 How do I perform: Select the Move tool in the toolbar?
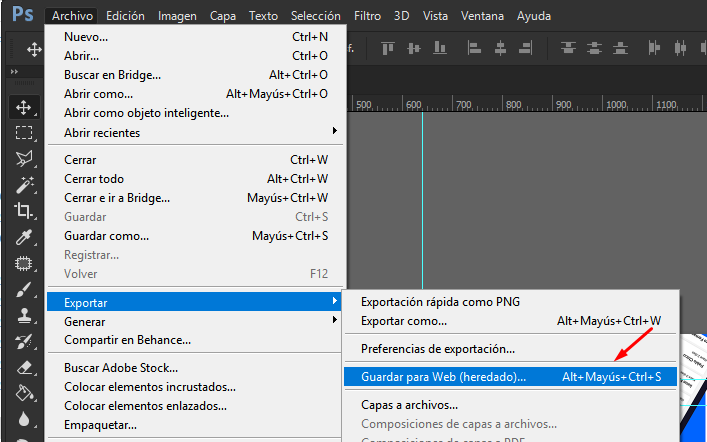pyautogui.click(x=24, y=107)
